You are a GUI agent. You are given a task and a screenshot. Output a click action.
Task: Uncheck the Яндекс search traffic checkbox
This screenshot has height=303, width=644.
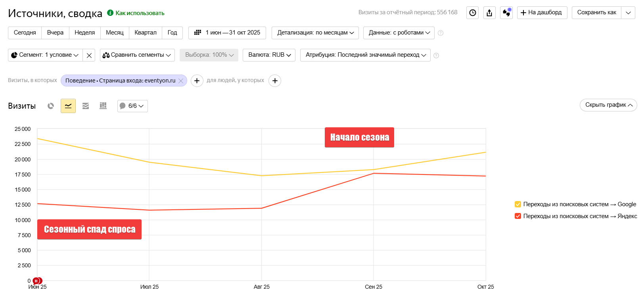coord(518,216)
